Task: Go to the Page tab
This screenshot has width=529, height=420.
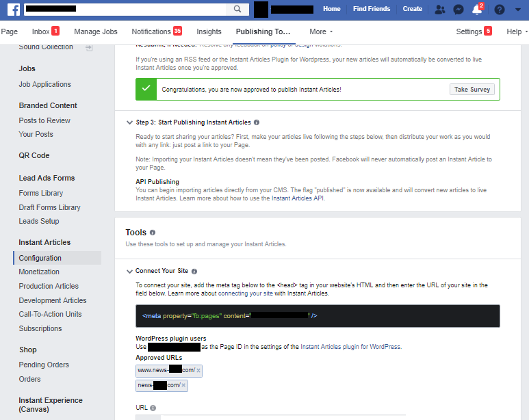Action: 9,31
